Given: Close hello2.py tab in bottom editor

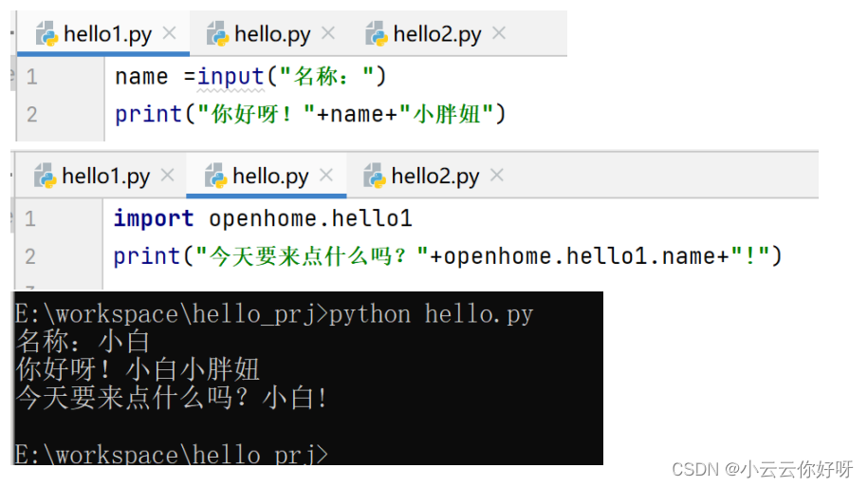Looking at the screenshot, I should [497, 176].
